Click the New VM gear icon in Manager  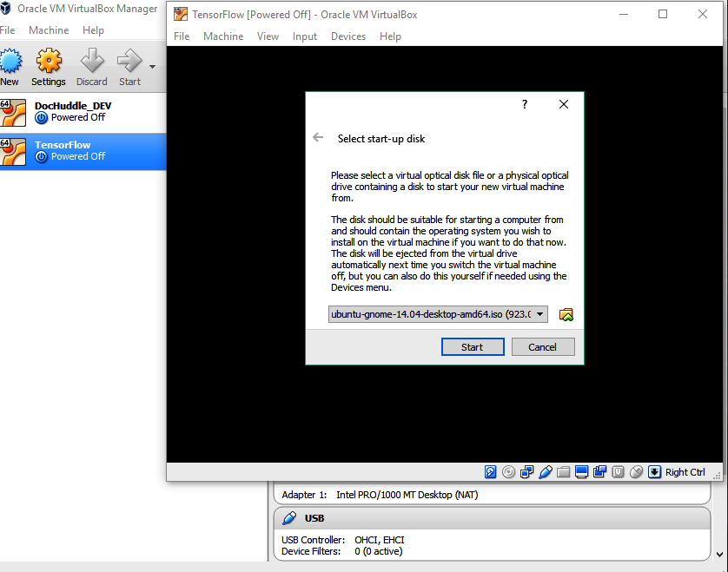coord(10,62)
